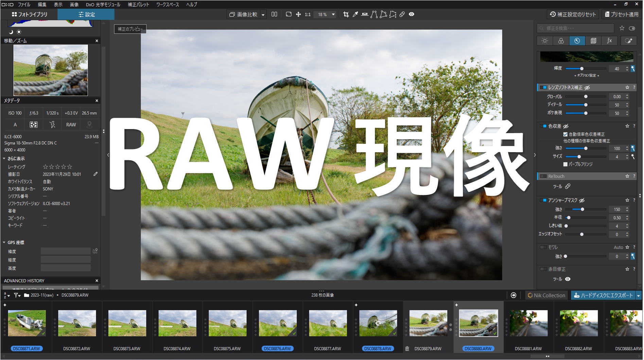Screen dimensions: 644x360
Task: Open export options dropdown arrow
Action: [x=639, y=295]
